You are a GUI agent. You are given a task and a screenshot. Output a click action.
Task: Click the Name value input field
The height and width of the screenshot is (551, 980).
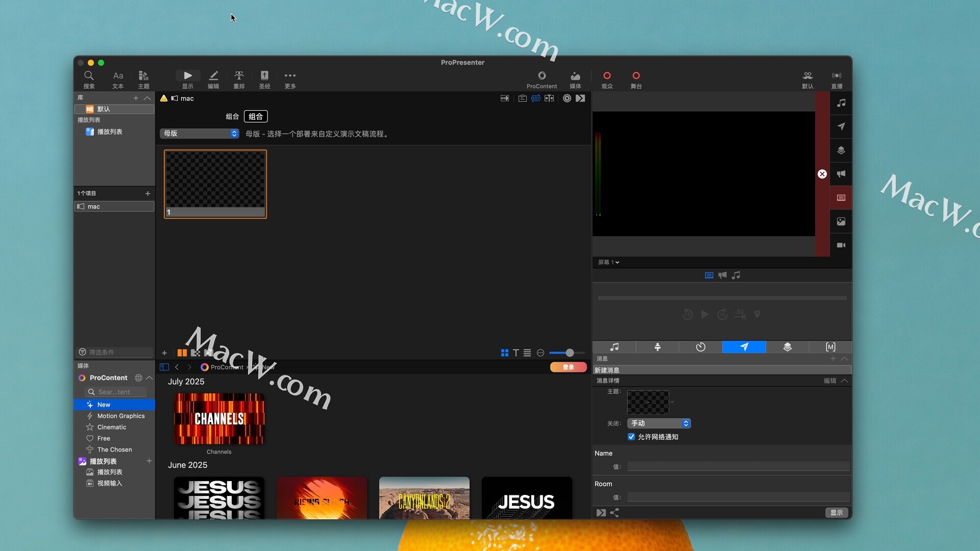[x=738, y=466]
